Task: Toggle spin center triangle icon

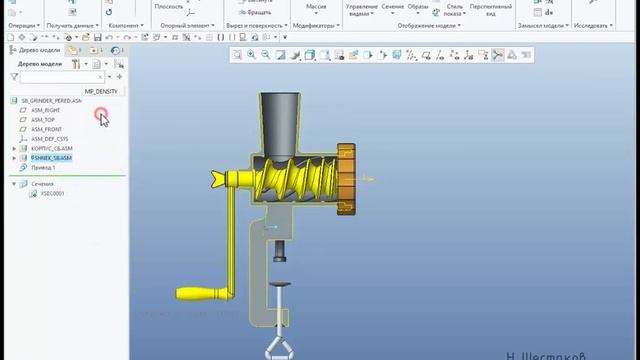Action: 512,55
